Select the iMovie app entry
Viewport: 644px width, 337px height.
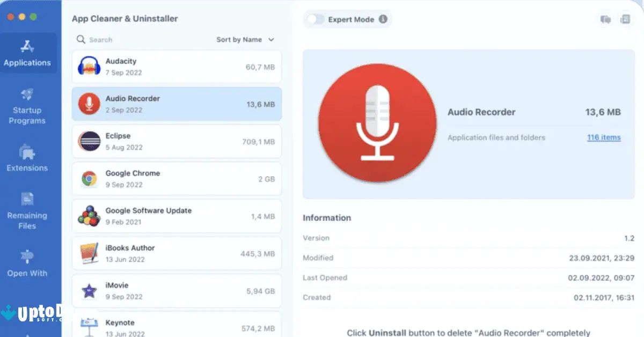coord(177,290)
